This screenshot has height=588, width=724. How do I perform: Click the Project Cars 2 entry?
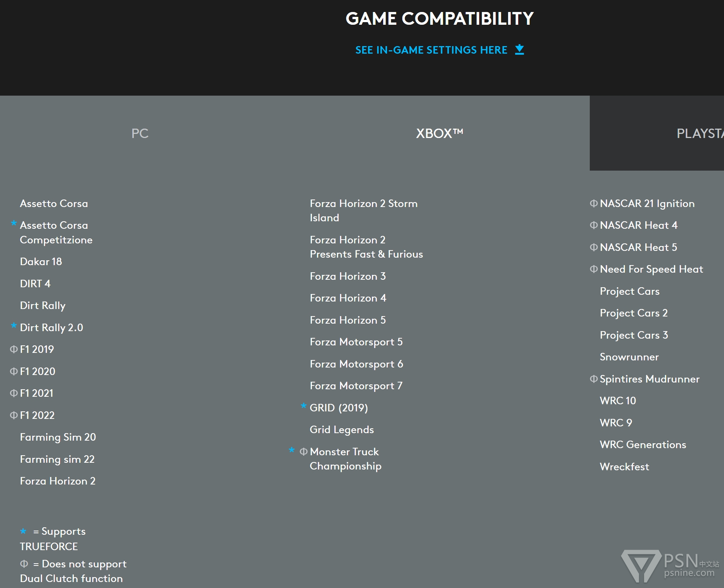pos(634,313)
